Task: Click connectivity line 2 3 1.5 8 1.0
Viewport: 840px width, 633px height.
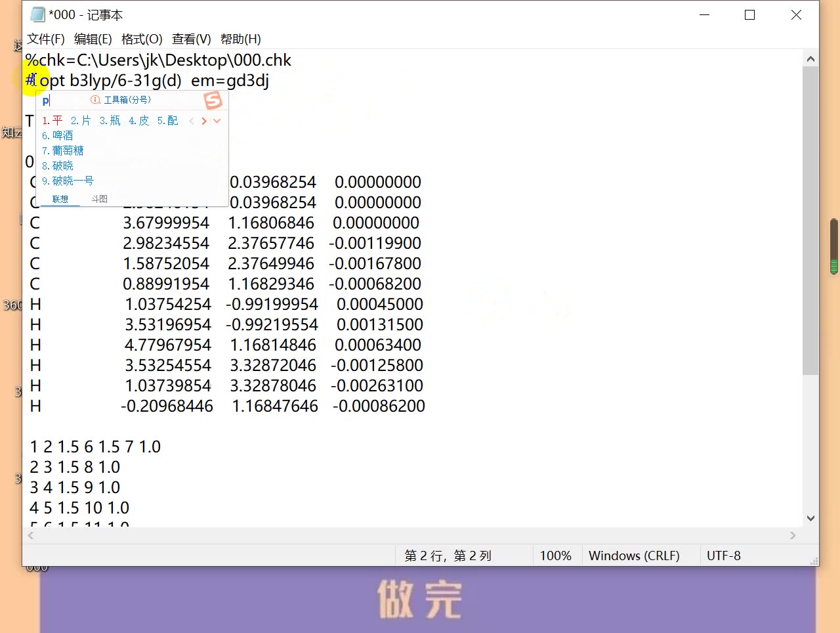Action: (x=75, y=468)
